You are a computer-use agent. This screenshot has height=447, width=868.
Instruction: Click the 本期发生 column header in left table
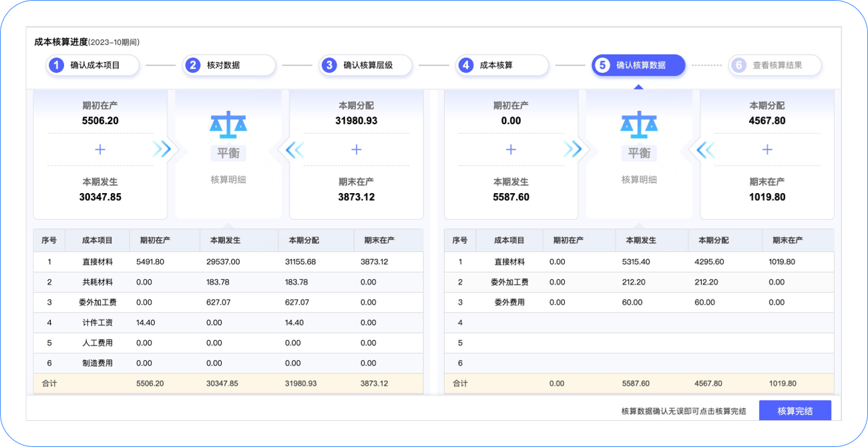pos(225,241)
